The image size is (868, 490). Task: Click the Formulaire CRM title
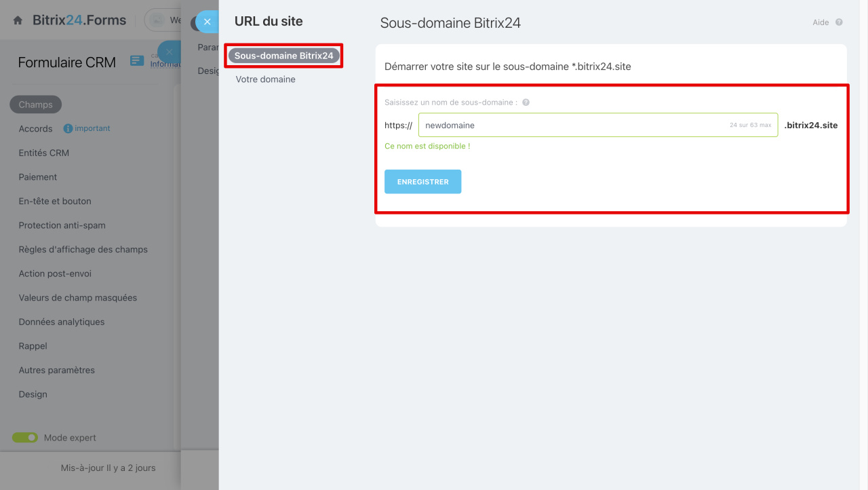tap(67, 62)
